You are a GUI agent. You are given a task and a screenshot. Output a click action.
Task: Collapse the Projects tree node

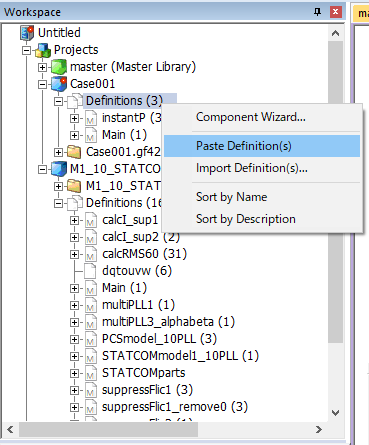click(26, 50)
